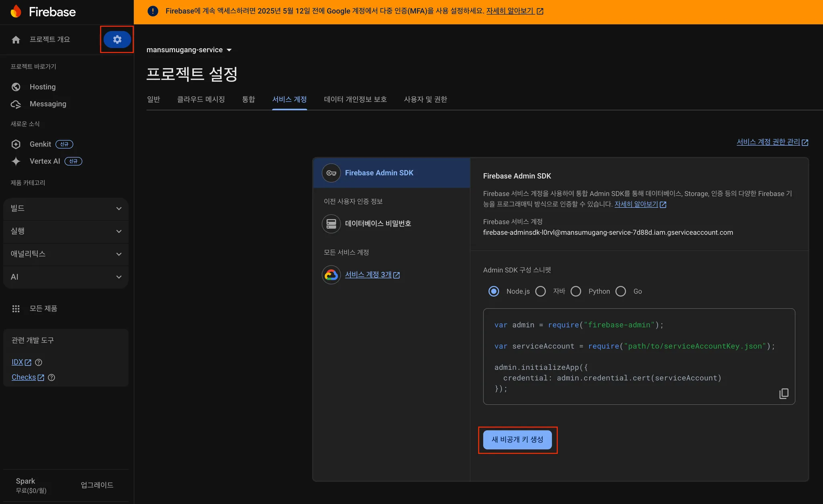Click the 새 비공개 키 생성 button
Screen dimensions: 823x504
(517, 440)
